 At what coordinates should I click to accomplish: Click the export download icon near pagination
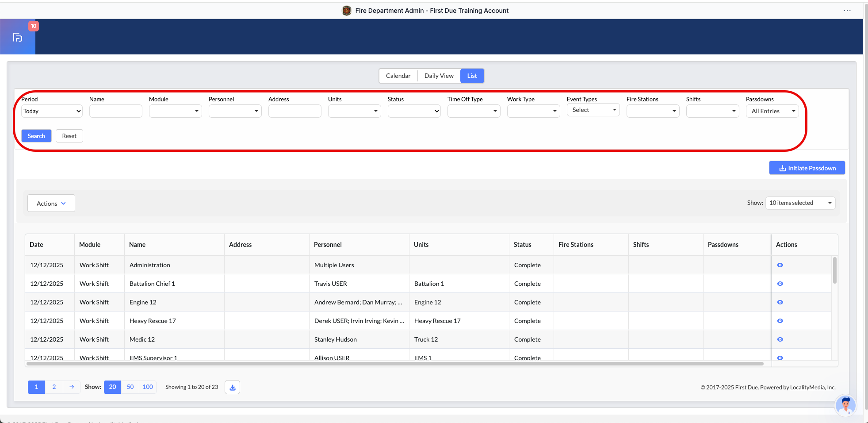[233, 387]
